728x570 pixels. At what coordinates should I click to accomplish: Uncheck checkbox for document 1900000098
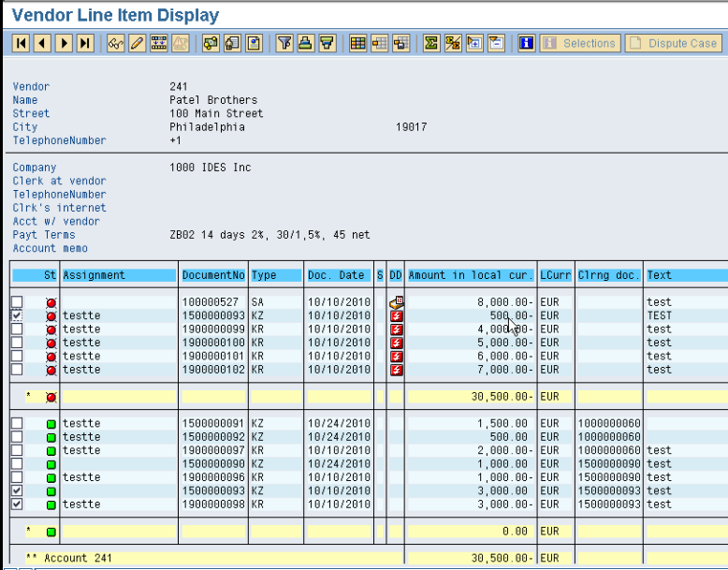pos(17,504)
